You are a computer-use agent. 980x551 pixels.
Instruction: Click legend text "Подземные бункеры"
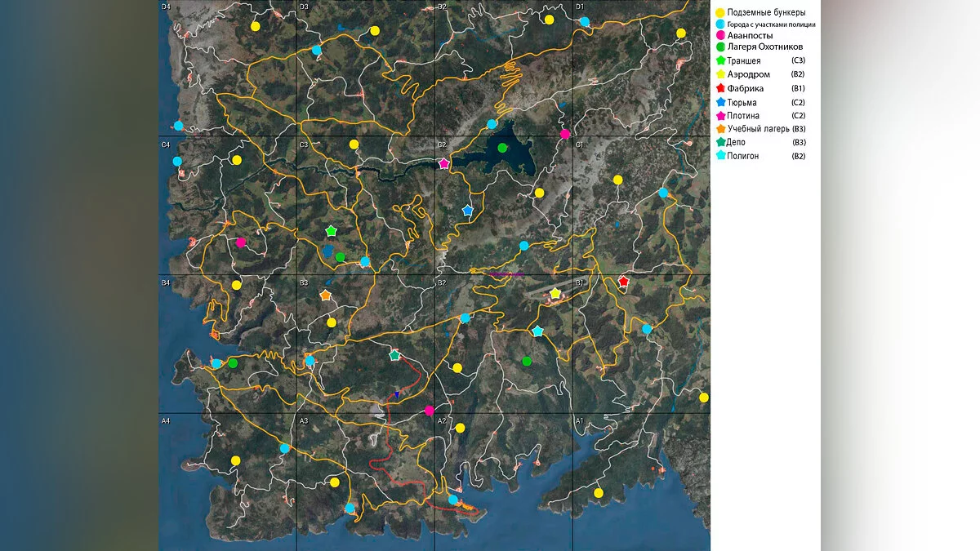(x=766, y=12)
